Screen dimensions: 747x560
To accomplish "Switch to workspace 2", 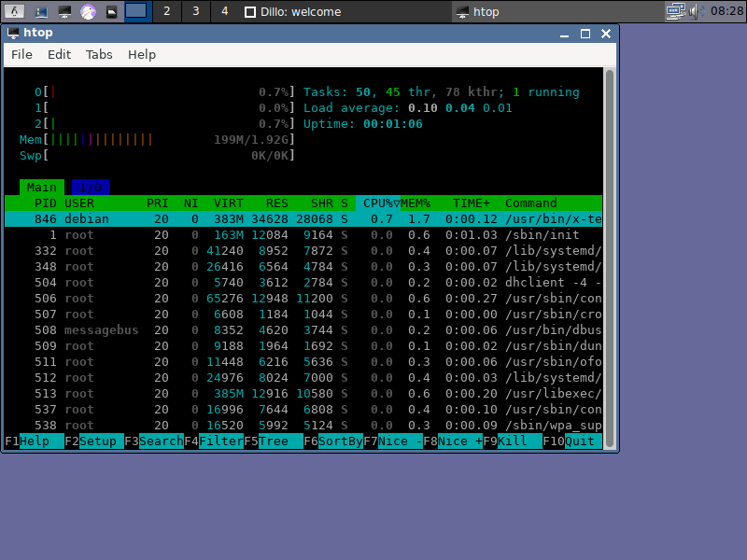I will point(167,11).
